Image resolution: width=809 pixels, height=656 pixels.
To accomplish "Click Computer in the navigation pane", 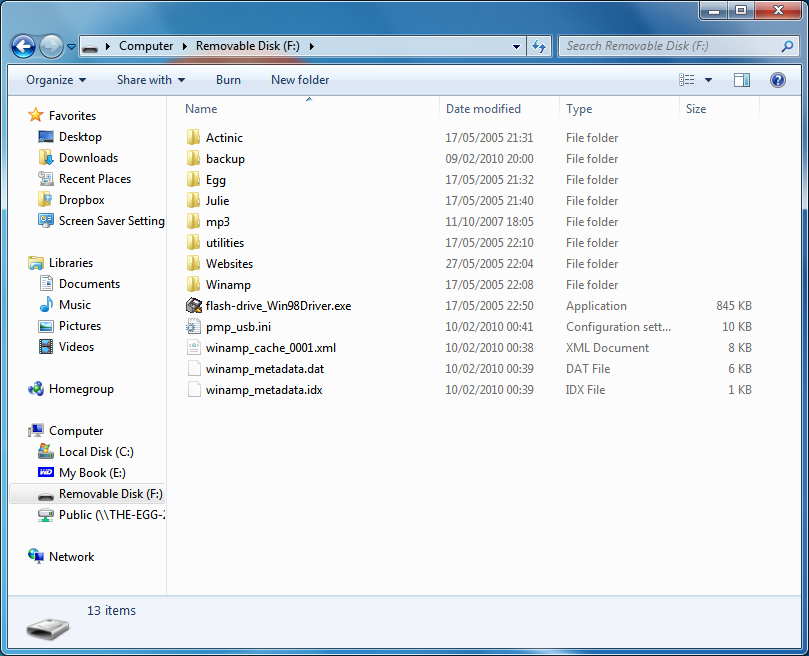I will tap(76, 431).
